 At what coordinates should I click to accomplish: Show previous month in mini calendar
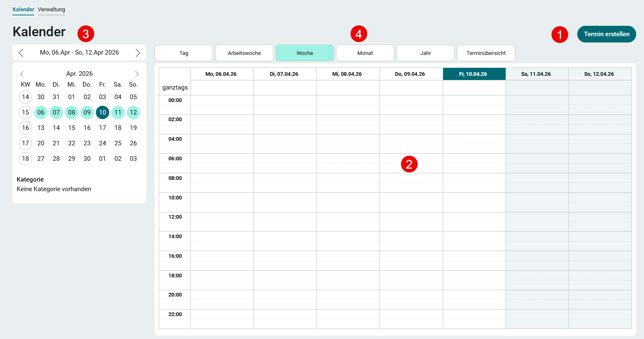click(x=22, y=74)
